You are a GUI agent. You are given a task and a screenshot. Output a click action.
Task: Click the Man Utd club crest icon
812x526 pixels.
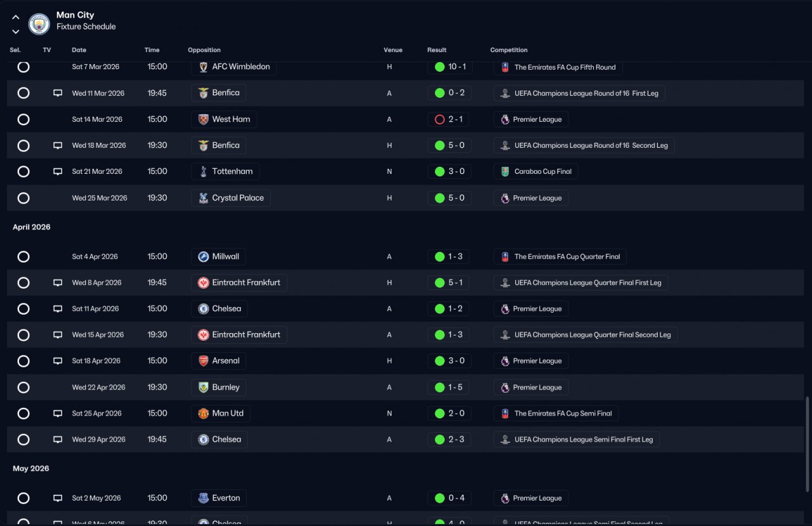coord(203,414)
